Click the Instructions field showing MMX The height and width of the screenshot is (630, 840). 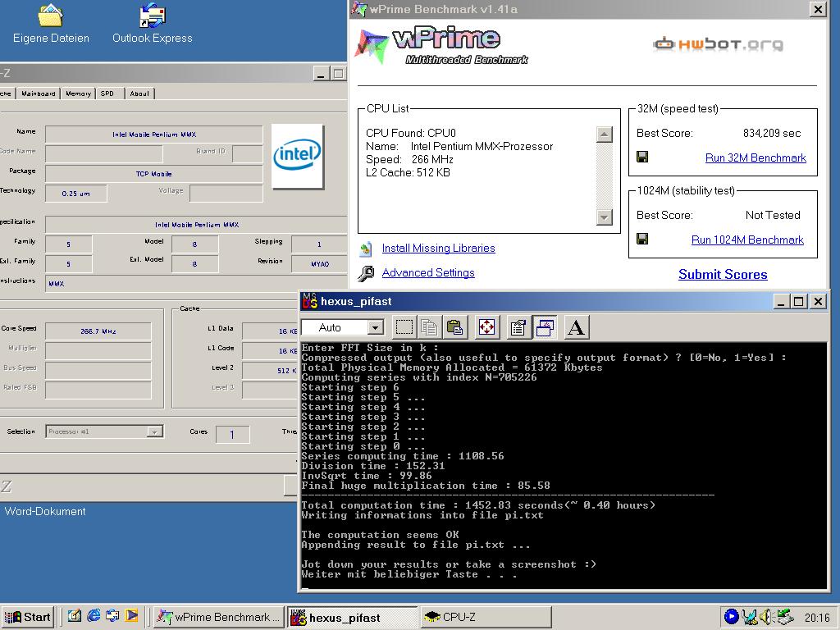pos(196,284)
